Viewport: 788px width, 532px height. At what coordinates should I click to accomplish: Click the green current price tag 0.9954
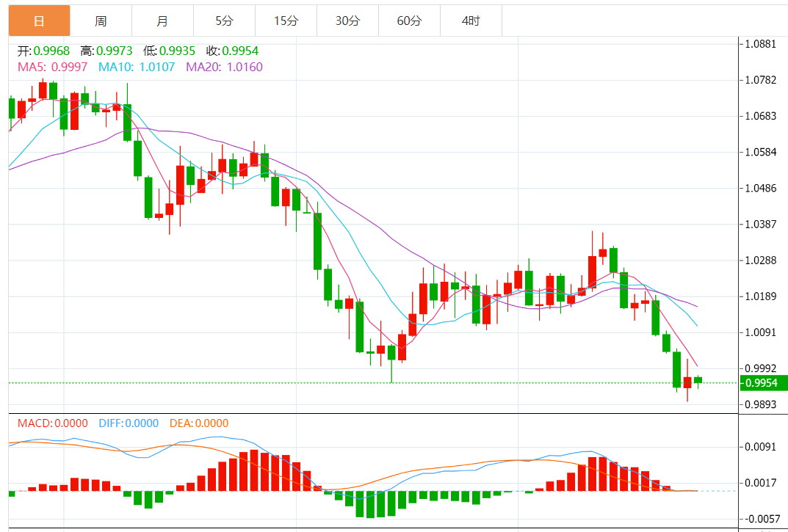764,383
